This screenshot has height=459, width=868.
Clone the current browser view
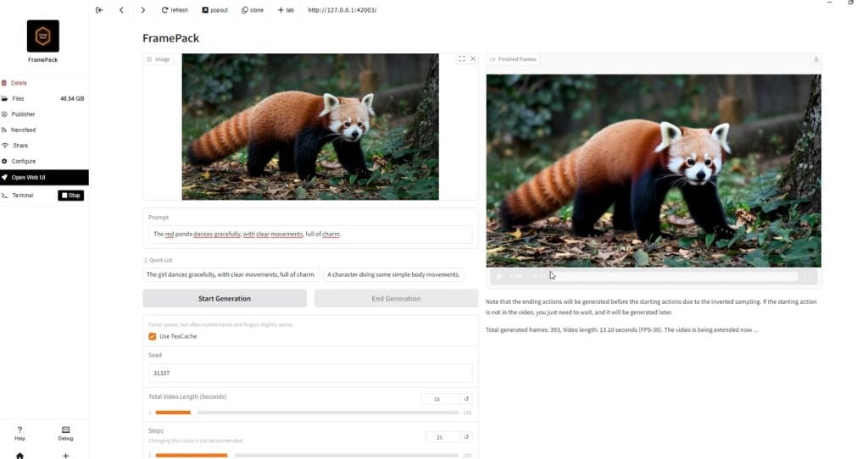point(253,10)
